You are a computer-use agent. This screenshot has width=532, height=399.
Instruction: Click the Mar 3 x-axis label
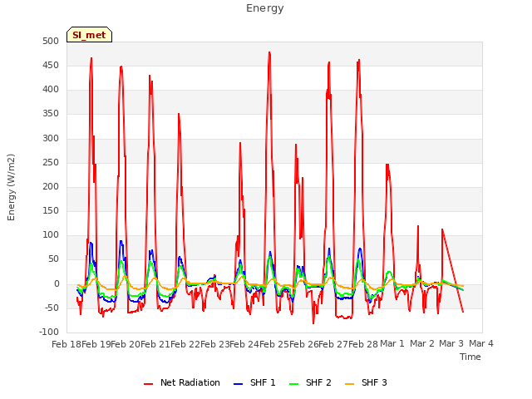click(451, 343)
